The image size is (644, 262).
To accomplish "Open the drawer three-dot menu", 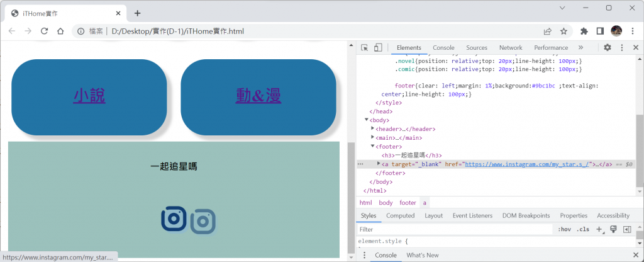I will pyautogui.click(x=364, y=255).
